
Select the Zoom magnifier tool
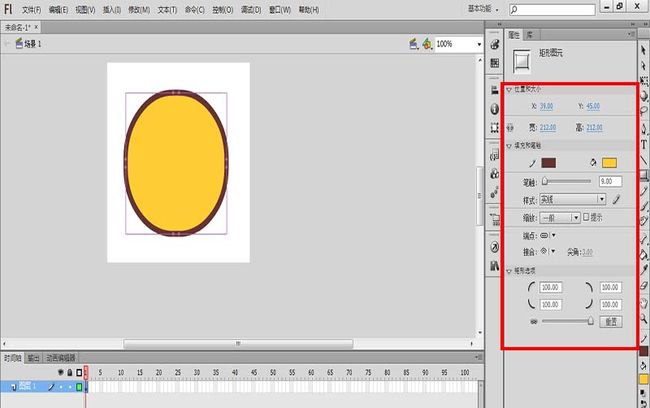click(x=644, y=319)
